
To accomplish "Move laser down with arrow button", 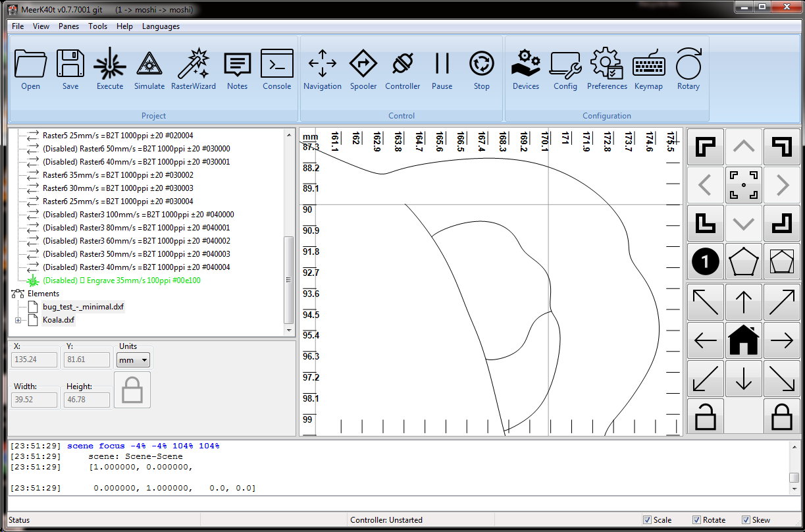I will [744, 379].
